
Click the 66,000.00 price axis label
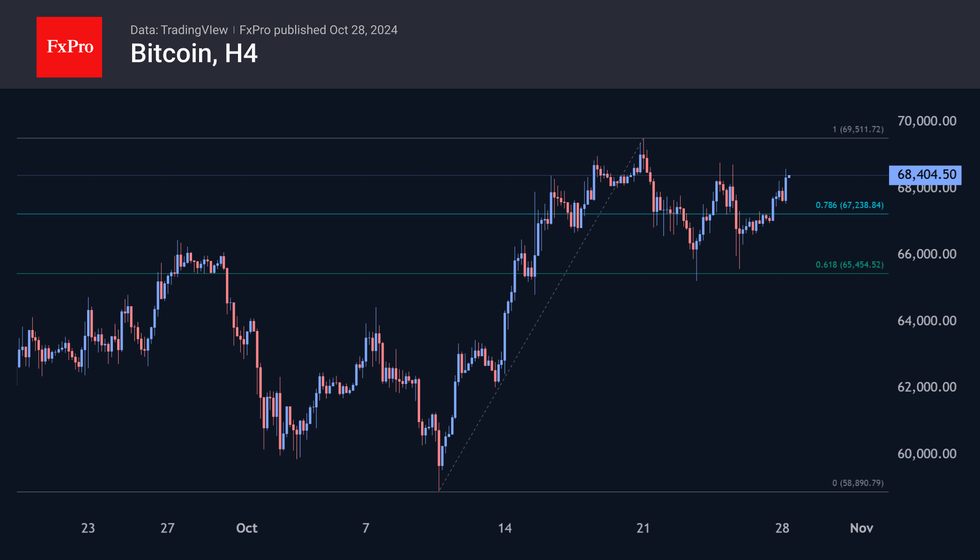(927, 254)
